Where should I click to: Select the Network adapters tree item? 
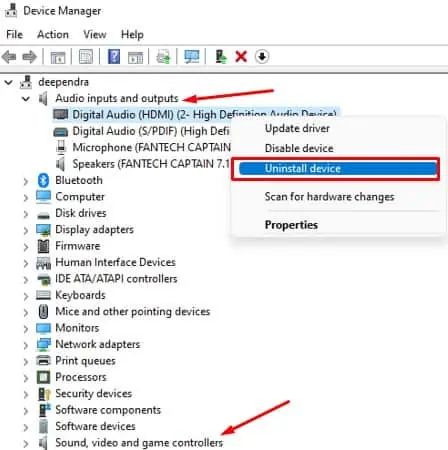tap(98, 344)
